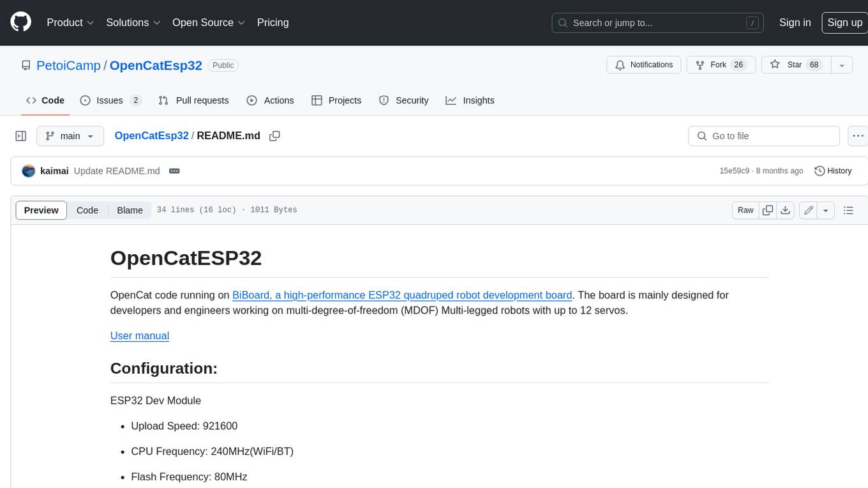Open the more file actions menu
Viewport: 868px width, 488px height.
[x=858, y=136]
